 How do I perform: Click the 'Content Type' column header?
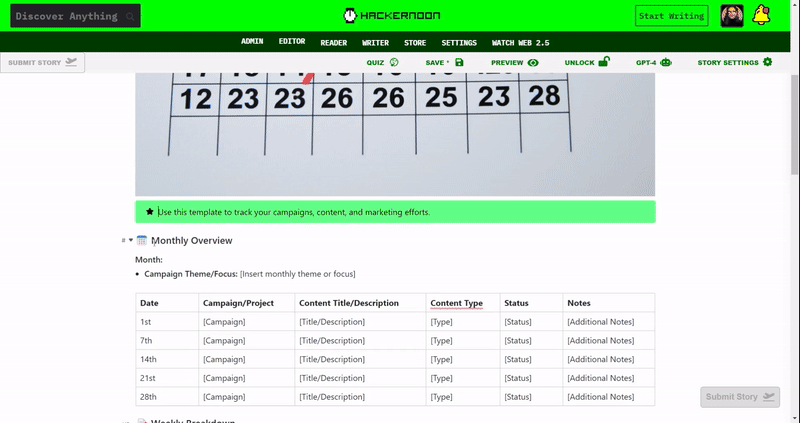(463, 303)
